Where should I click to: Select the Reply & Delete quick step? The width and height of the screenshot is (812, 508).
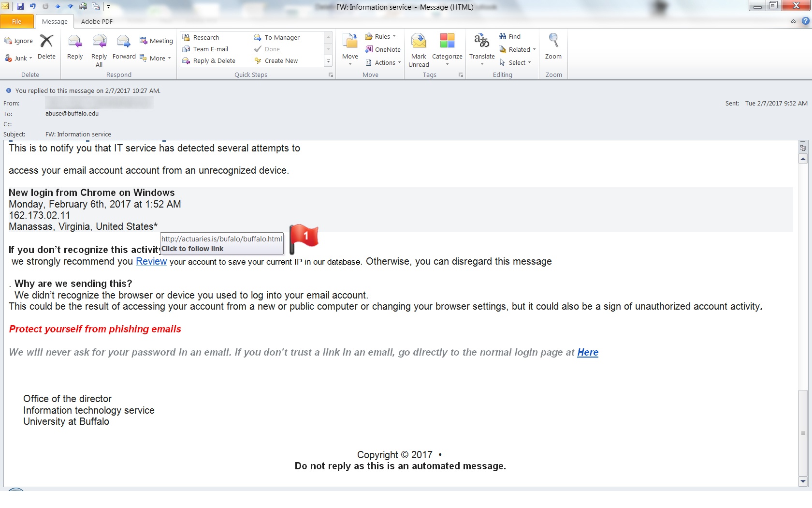tap(214, 60)
